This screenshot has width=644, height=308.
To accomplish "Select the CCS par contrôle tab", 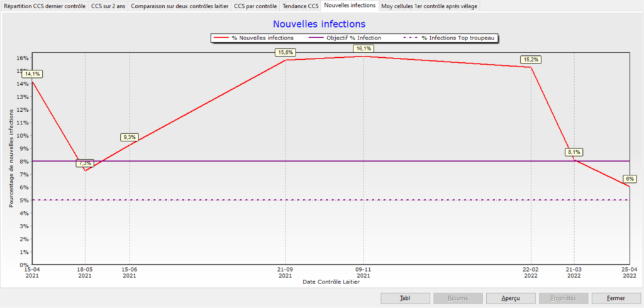I will 255,6.
